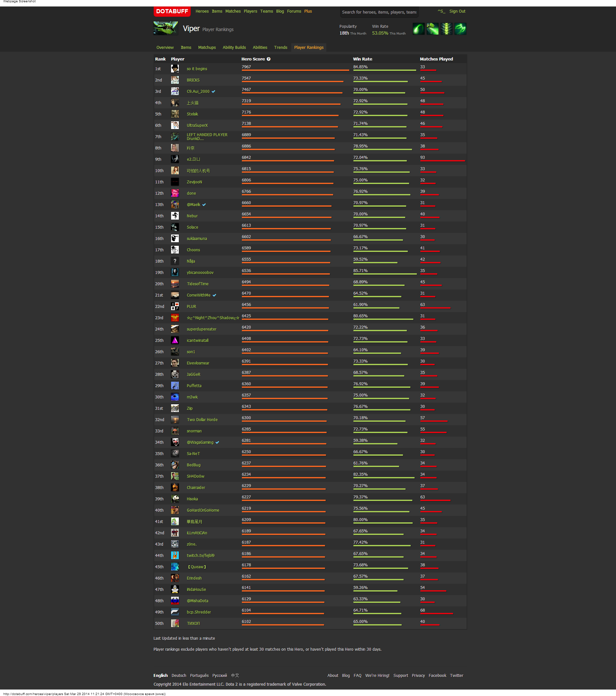Switch to the Matchups tab
The image size is (616, 696).
click(x=207, y=48)
